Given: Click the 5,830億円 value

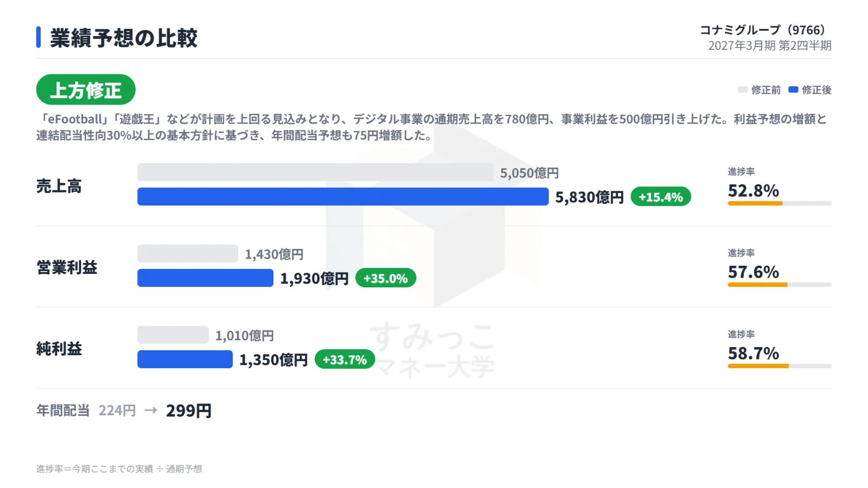Looking at the screenshot, I should tap(590, 197).
